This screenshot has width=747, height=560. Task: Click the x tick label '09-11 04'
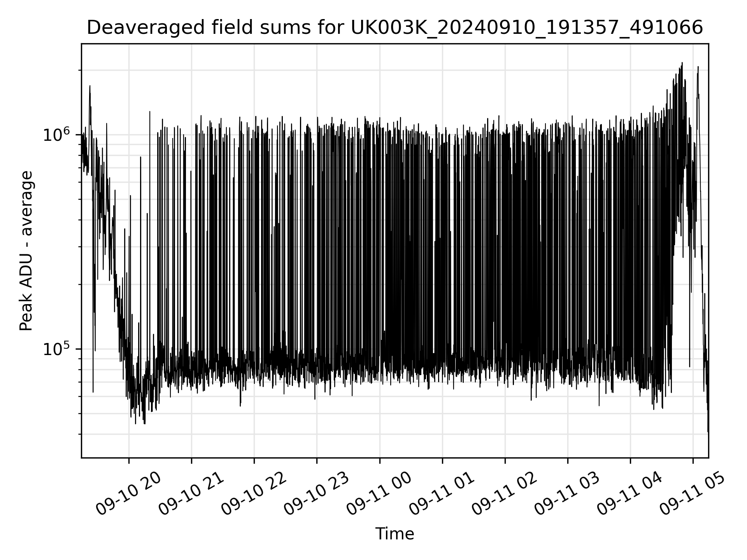coord(630,494)
